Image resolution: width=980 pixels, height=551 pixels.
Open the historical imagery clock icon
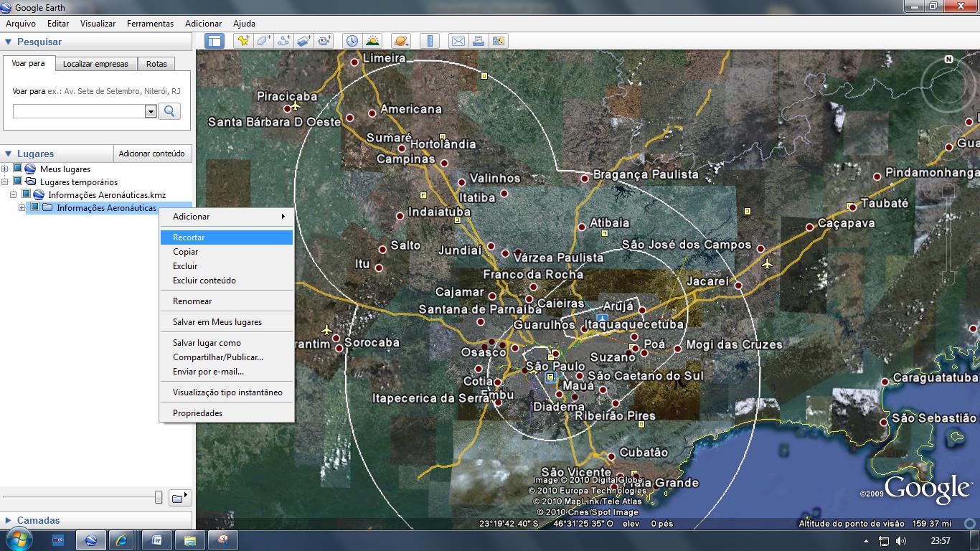[x=352, y=41]
